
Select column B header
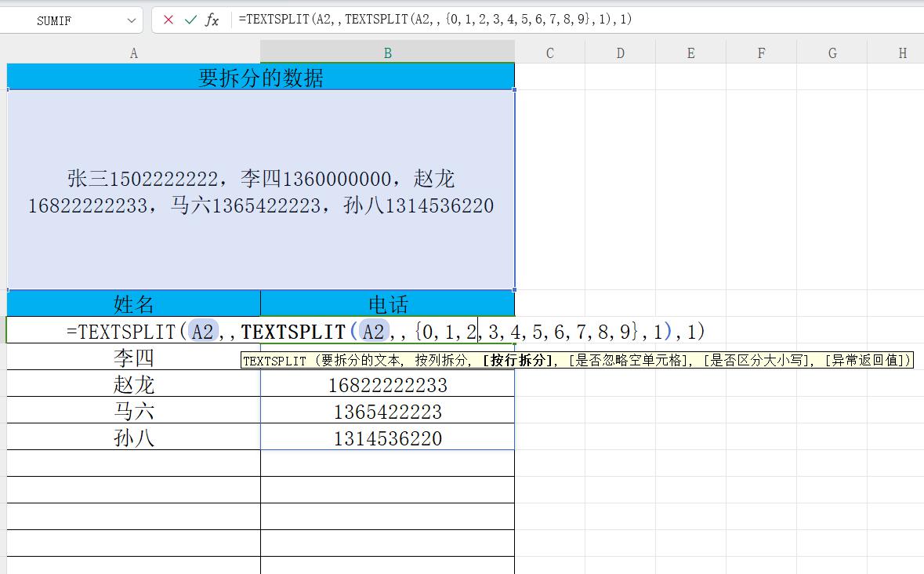[388, 53]
